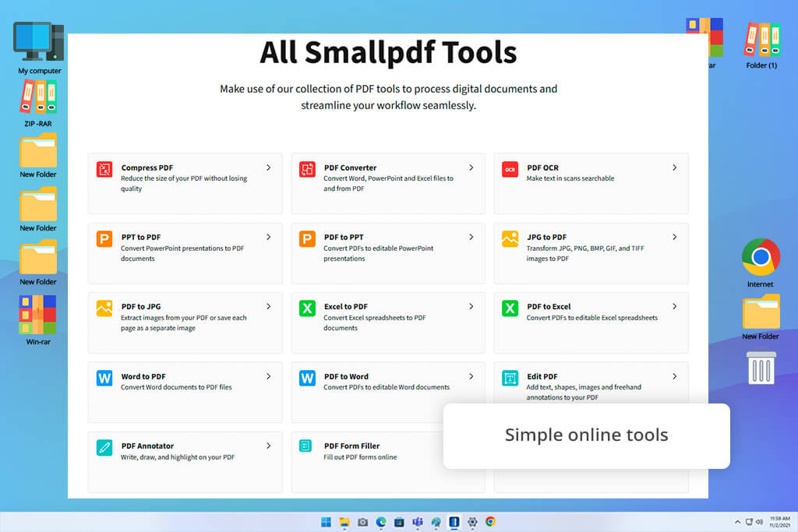Click the green PDF to Excel icon
This screenshot has width=798, height=532.
[510, 308]
